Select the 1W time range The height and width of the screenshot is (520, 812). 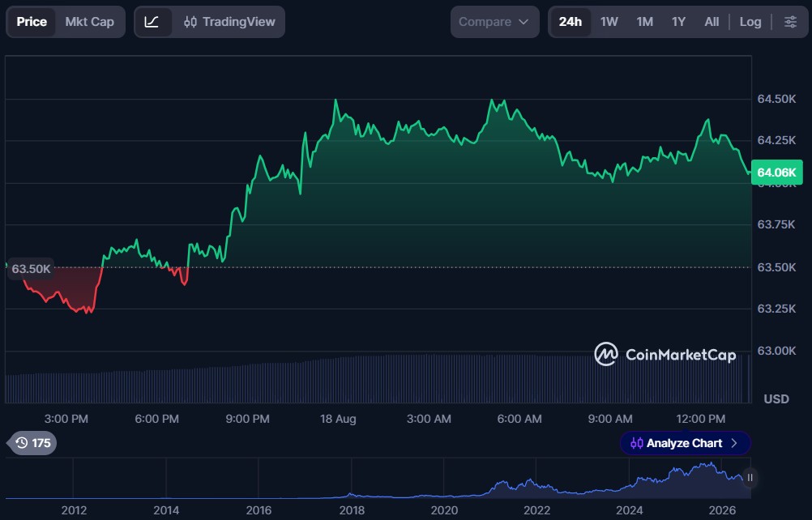point(609,22)
